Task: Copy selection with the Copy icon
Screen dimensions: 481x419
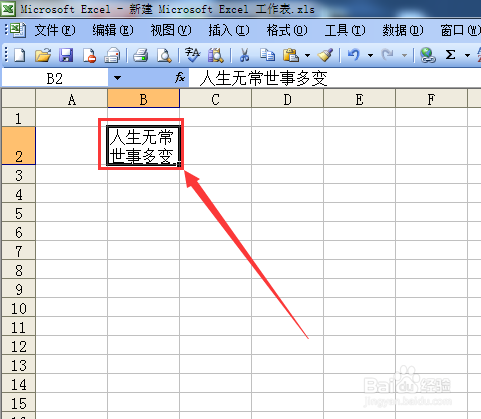Action: pos(267,55)
